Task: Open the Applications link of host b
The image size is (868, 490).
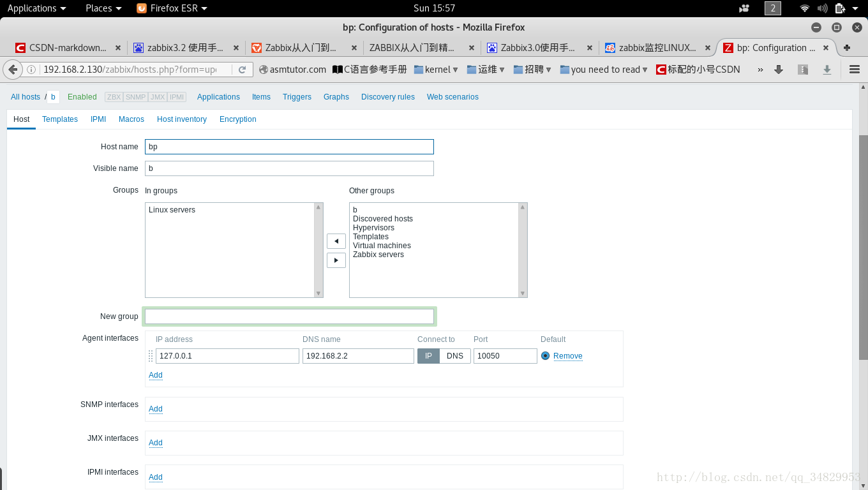Action: [x=218, y=97]
